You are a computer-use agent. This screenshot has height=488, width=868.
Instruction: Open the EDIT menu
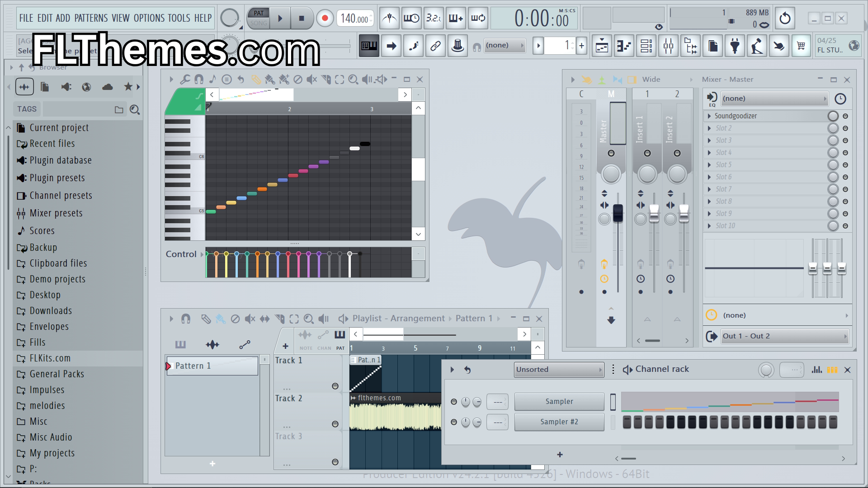click(45, 18)
